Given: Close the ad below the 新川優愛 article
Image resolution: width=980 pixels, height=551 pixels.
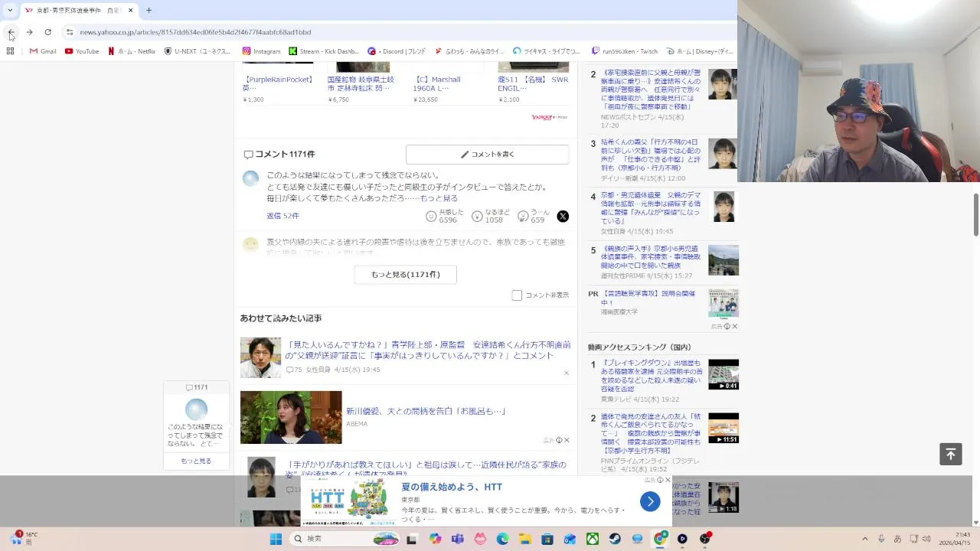Looking at the screenshot, I should pos(567,440).
